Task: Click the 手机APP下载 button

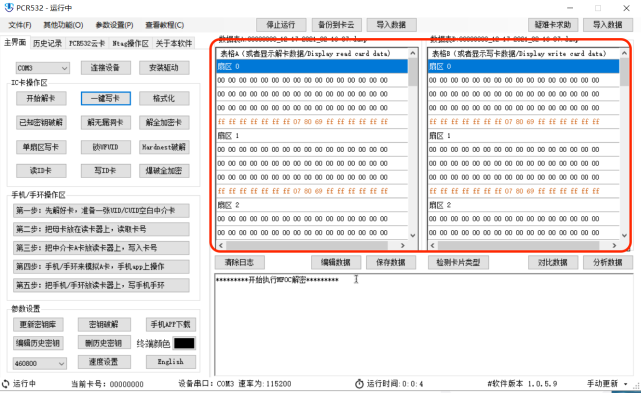Action: click(170, 325)
